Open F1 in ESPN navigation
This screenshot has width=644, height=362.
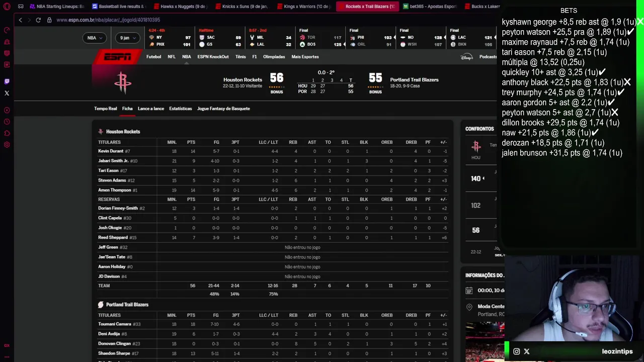coord(255,57)
